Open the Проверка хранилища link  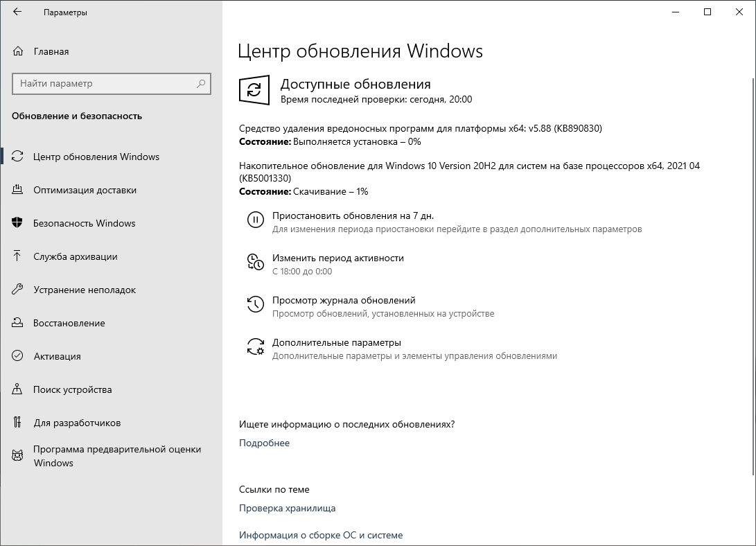[287, 508]
